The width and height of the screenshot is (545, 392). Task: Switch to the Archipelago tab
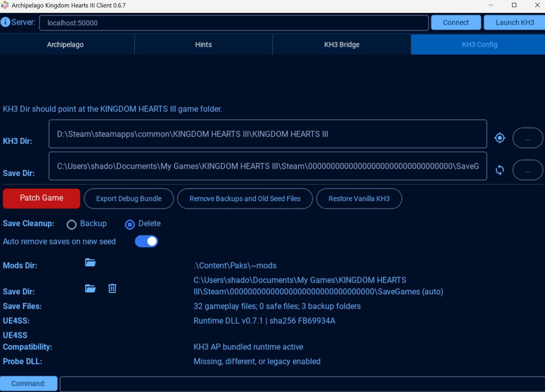point(67,44)
